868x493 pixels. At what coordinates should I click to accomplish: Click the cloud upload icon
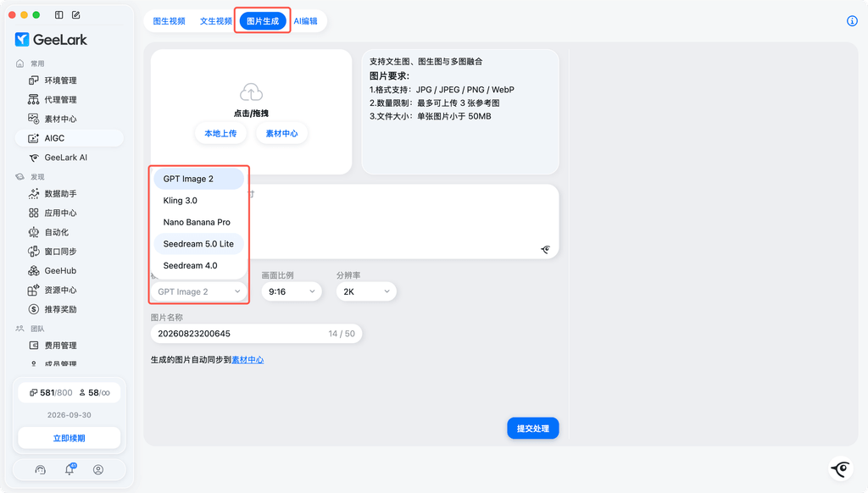pyautogui.click(x=251, y=92)
